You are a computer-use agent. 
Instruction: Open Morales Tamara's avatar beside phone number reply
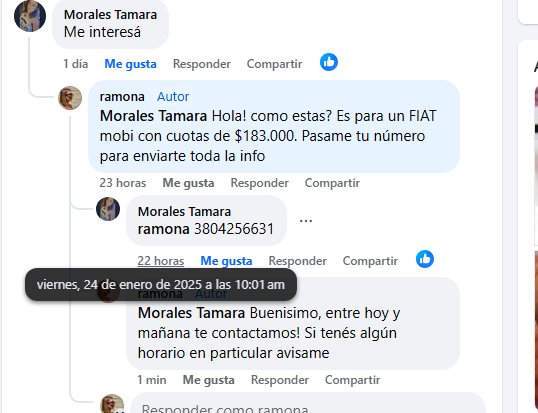(x=108, y=209)
